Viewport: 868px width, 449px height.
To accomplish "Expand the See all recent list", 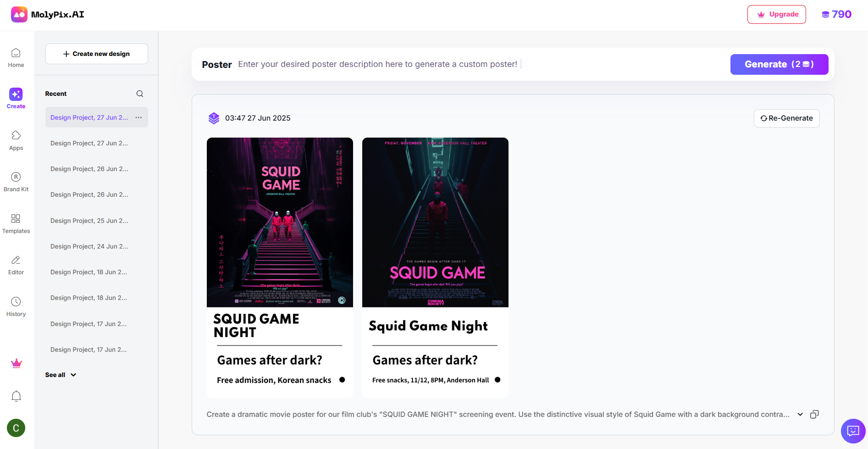I will [61, 375].
